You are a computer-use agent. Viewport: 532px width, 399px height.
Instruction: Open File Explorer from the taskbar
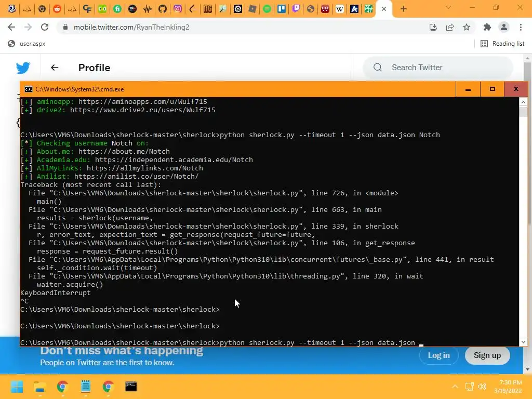click(x=39, y=387)
